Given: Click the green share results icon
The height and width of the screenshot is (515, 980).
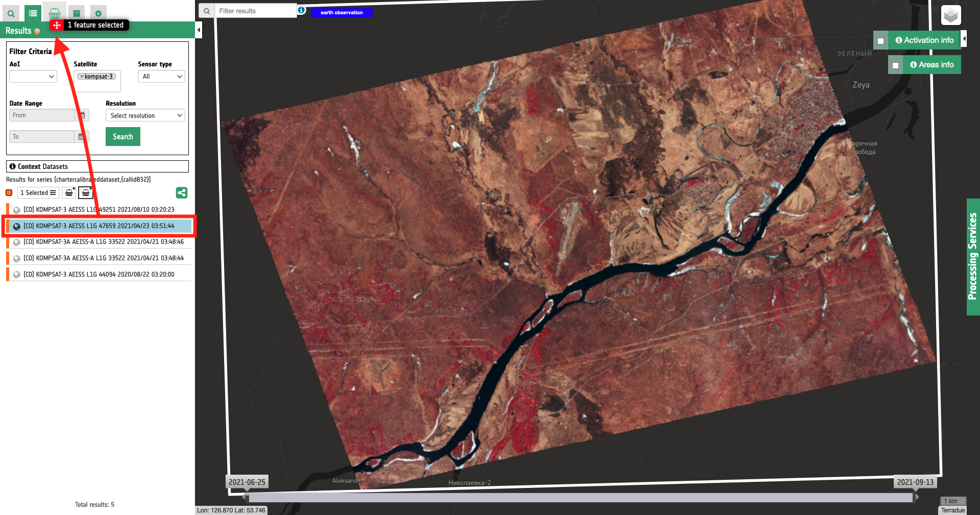Looking at the screenshot, I should [181, 192].
